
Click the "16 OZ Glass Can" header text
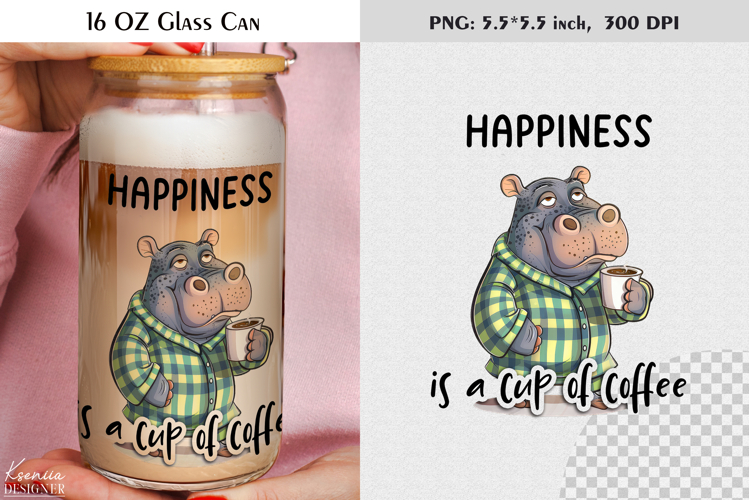(x=179, y=21)
